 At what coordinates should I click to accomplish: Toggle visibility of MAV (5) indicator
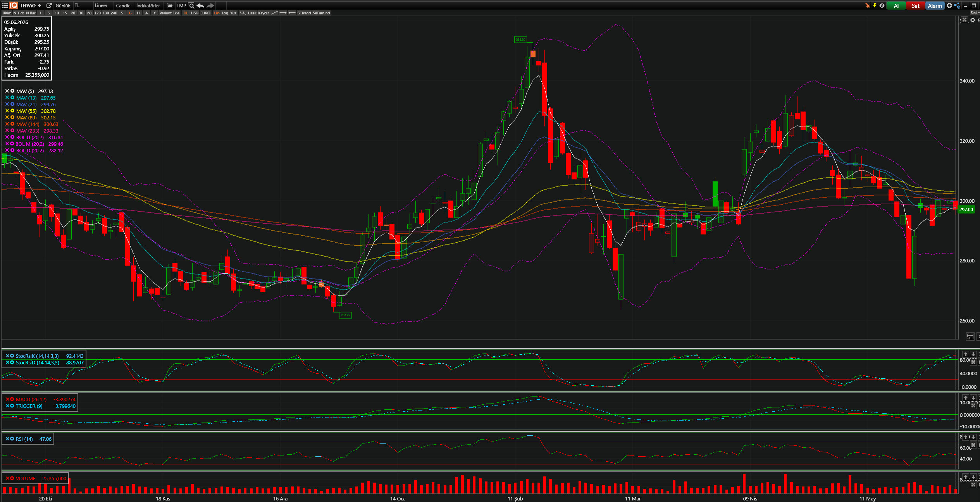coord(12,91)
